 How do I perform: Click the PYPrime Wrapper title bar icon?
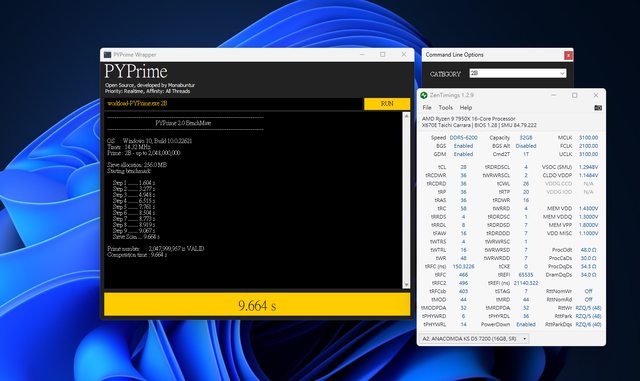coord(107,55)
